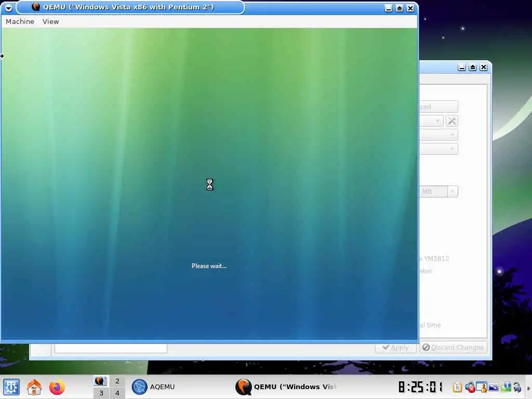Switch to virtual desktop 1
Viewport: 532px width, 399px height.
click(x=101, y=381)
